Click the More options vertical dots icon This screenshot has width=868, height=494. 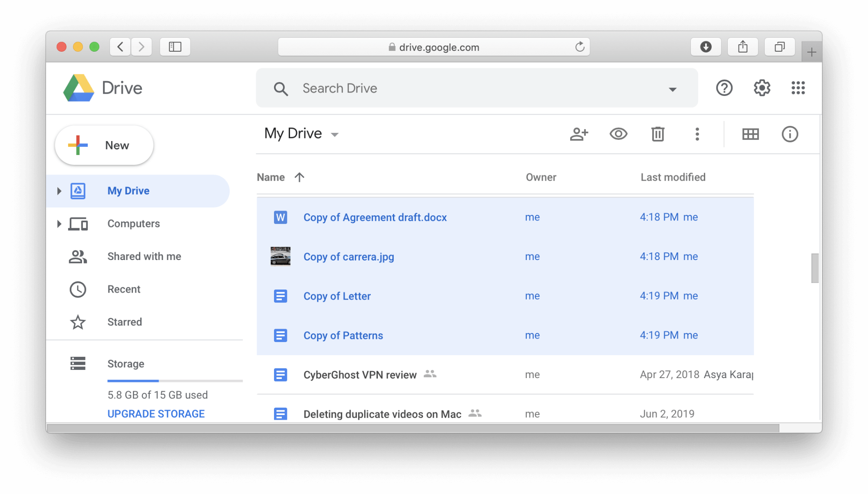[697, 133]
